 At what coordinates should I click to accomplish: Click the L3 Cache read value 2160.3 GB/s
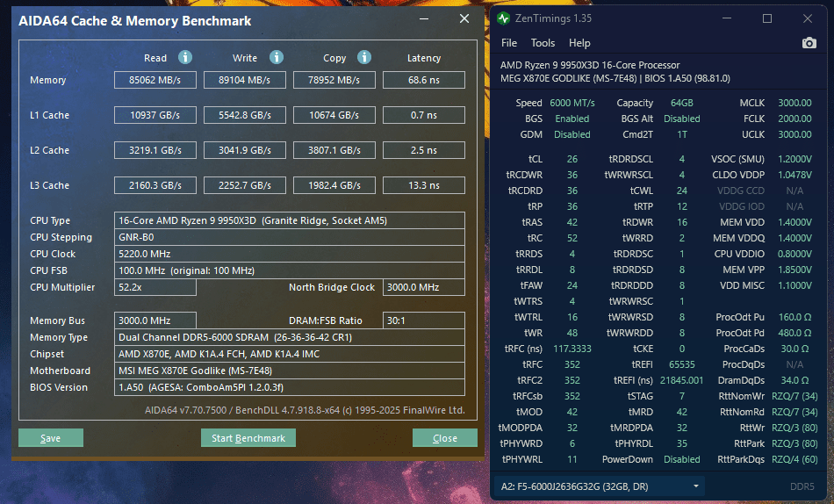[x=155, y=185]
